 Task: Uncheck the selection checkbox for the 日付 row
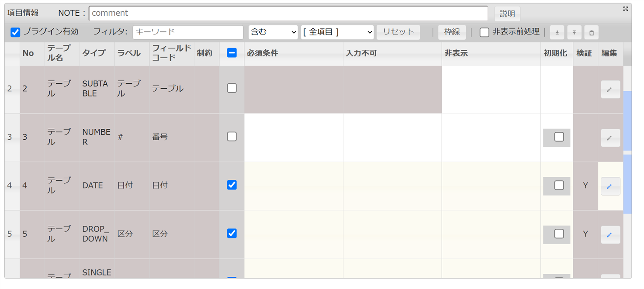click(232, 185)
